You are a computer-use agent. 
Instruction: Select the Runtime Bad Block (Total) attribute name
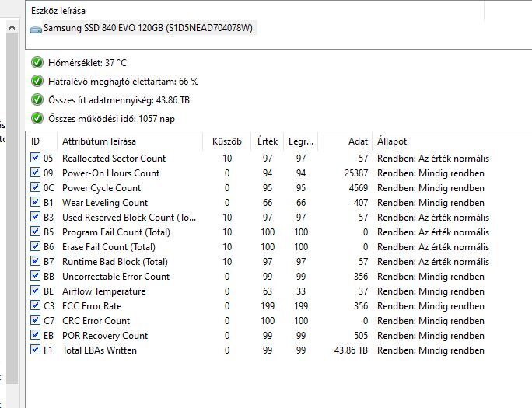point(115,262)
